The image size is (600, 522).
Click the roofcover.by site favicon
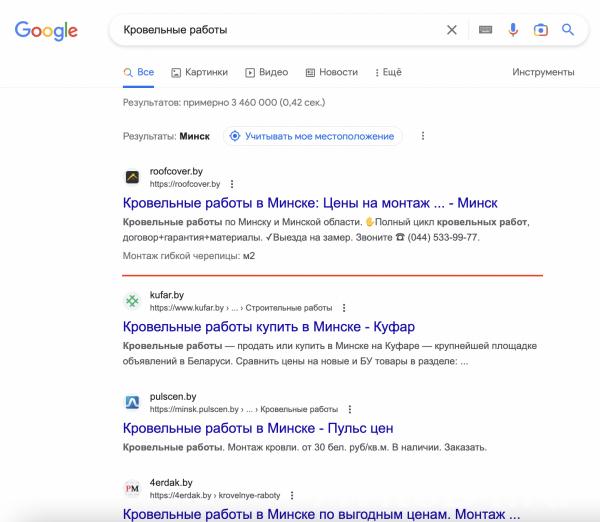click(132, 177)
